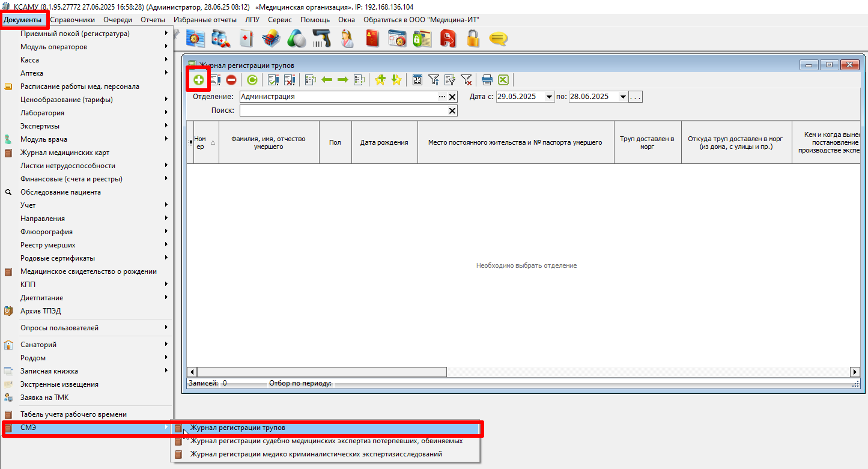The height and width of the screenshot is (469, 868).
Task: Click the red passport book icon
Action: (372, 39)
